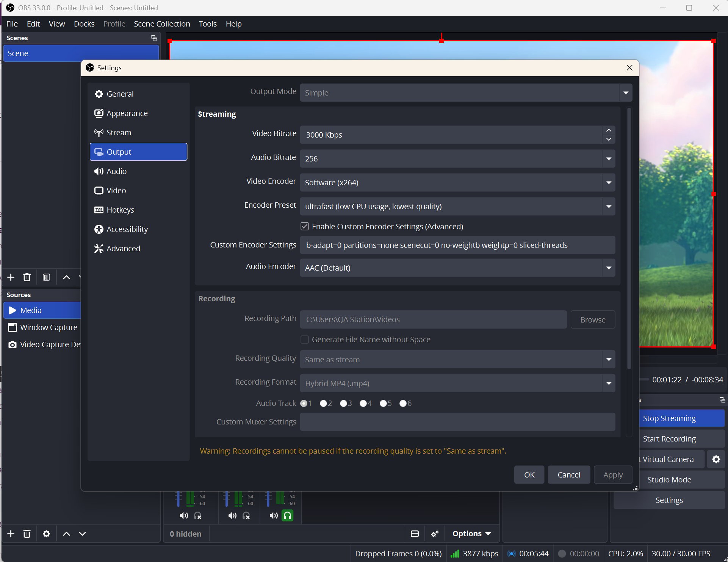Open the mixer Options dropdown
Image resolution: width=728 pixels, height=562 pixels.
(x=471, y=534)
